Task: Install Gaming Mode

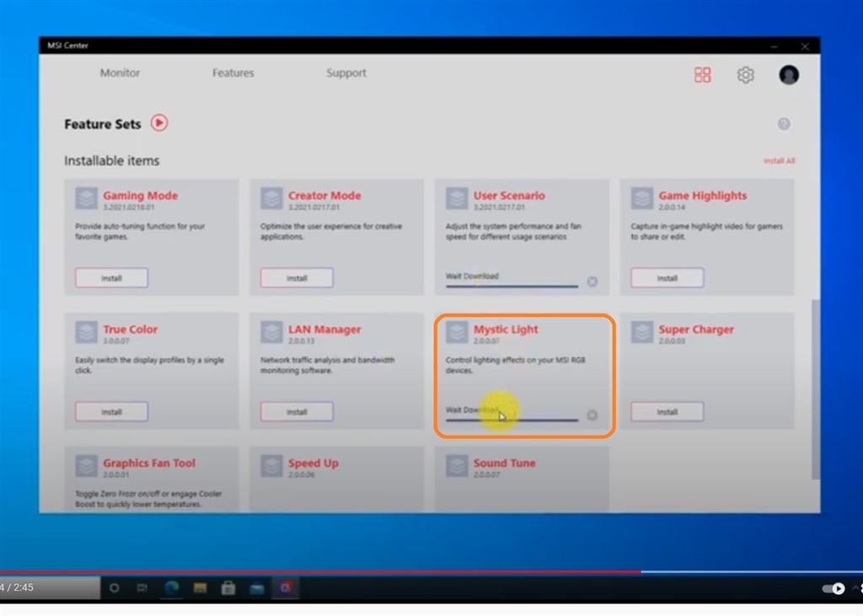Action: coord(111,278)
